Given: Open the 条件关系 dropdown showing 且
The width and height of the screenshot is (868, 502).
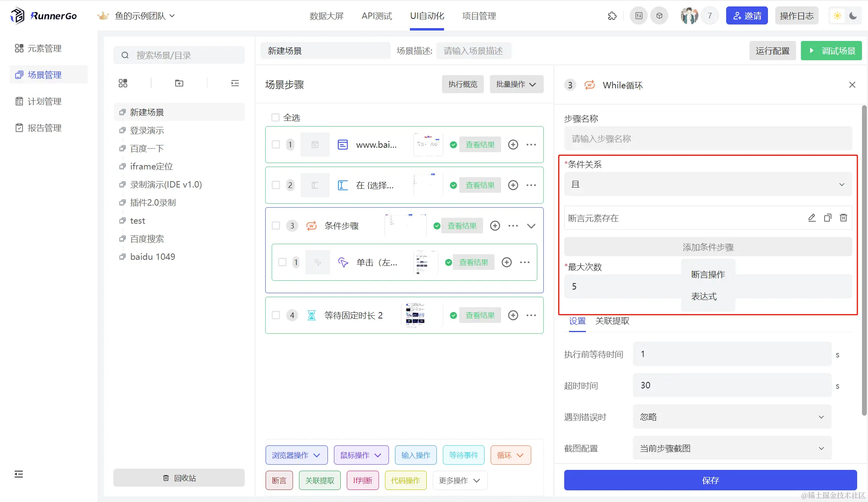Looking at the screenshot, I should [x=708, y=184].
